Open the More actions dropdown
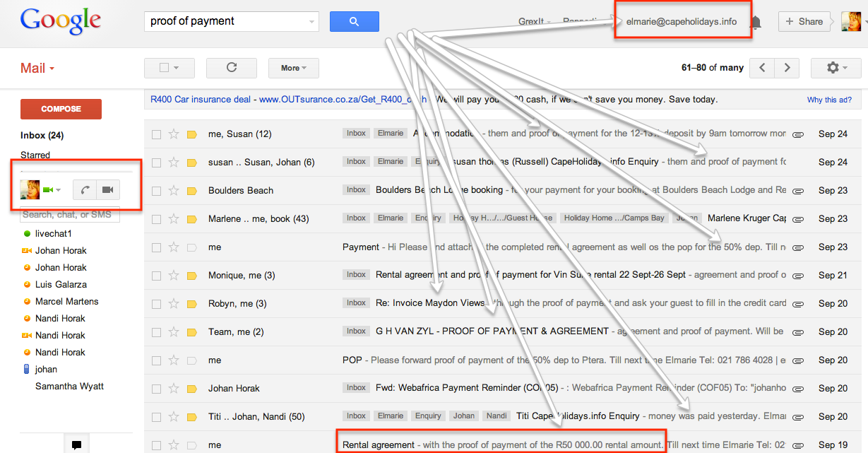This screenshot has width=868, height=453. coord(294,68)
